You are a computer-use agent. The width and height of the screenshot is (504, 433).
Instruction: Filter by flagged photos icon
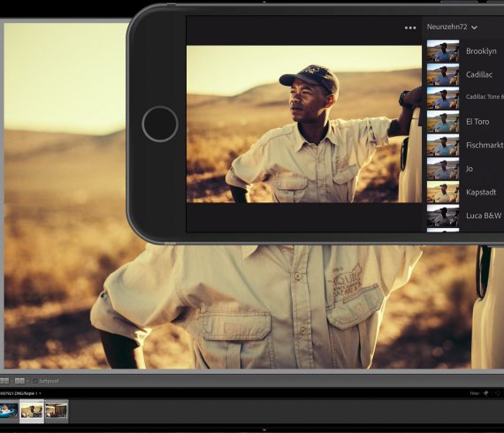(485, 393)
